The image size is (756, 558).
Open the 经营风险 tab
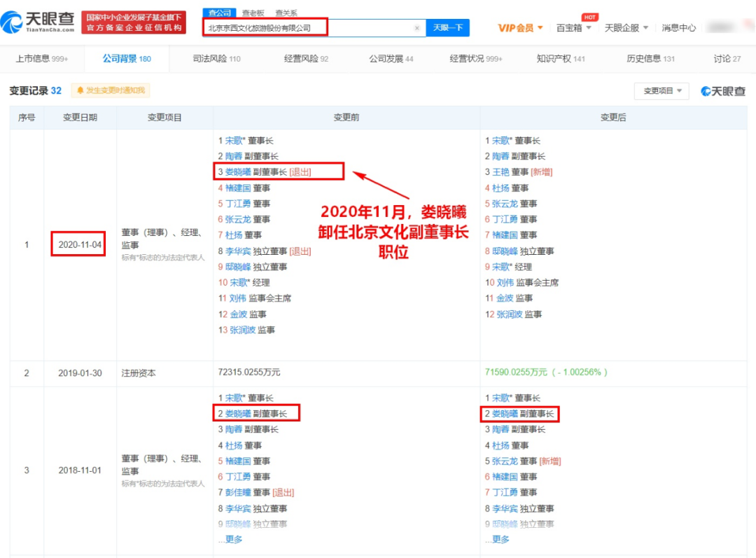coord(306,59)
